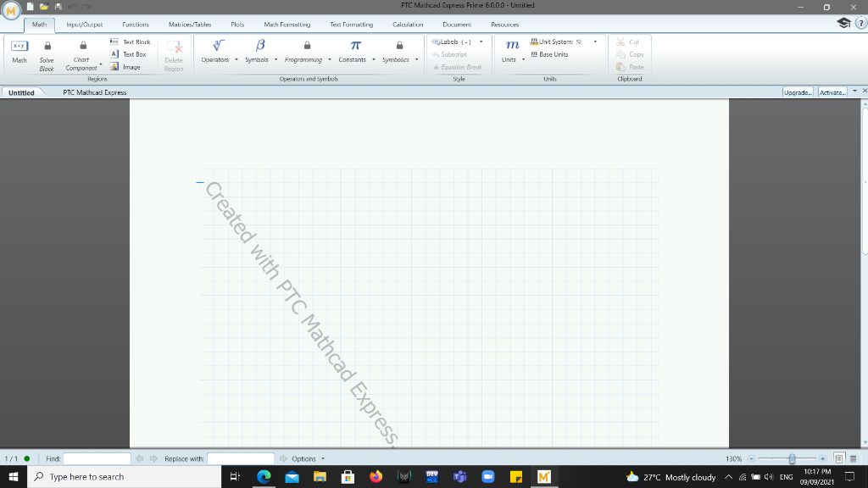Create a new worksheet from quick access
Viewport: 868px width, 488px height.
[x=30, y=7]
